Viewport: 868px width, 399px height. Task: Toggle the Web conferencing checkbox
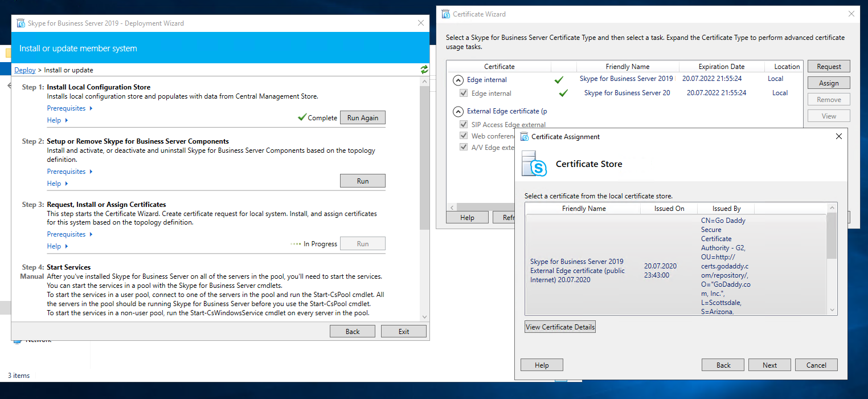[x=463, y=136]
